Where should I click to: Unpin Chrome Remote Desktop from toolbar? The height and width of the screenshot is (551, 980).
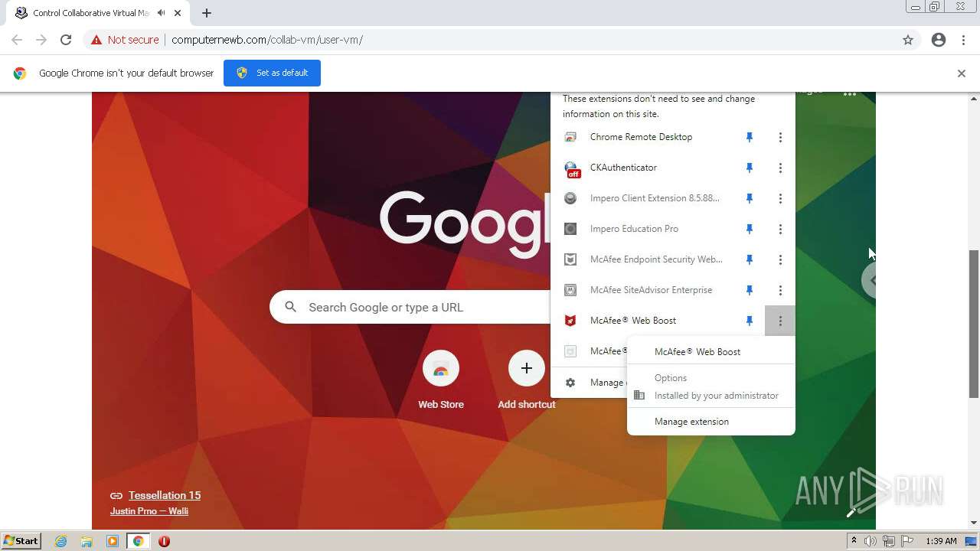[x=750, y=137]
